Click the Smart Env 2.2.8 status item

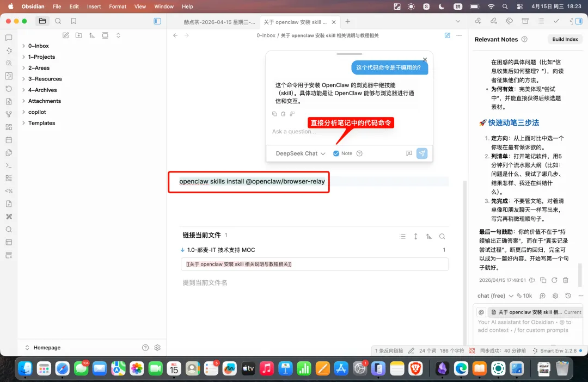coord(558,351)
